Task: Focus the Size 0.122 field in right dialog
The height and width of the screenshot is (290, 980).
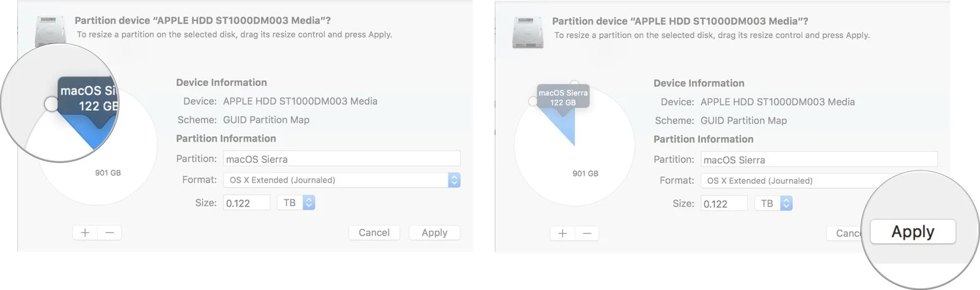Action: 723,204
